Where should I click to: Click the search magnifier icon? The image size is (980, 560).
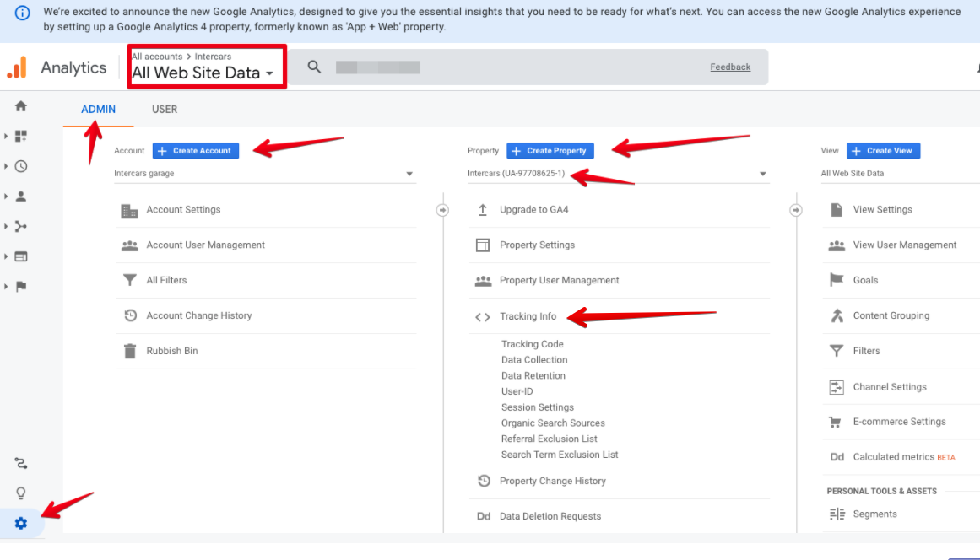coord(314,67)
